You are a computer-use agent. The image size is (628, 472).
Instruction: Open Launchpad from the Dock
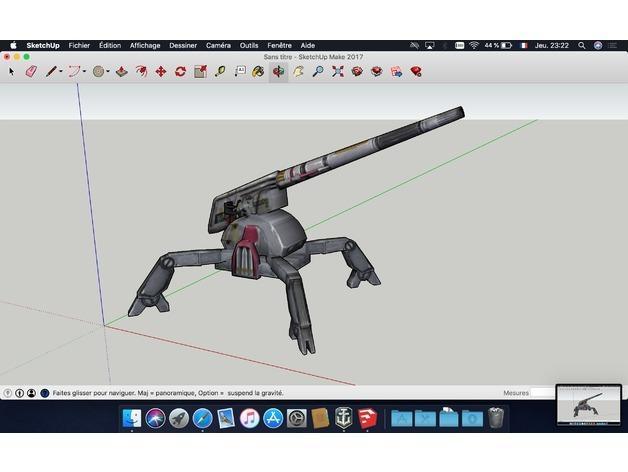[x=179, y=418]
